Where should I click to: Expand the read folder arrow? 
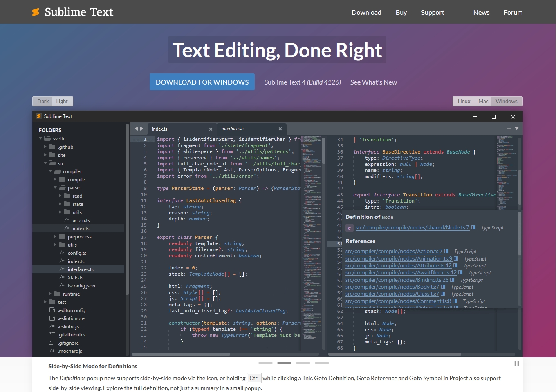[x=60, y=196]
